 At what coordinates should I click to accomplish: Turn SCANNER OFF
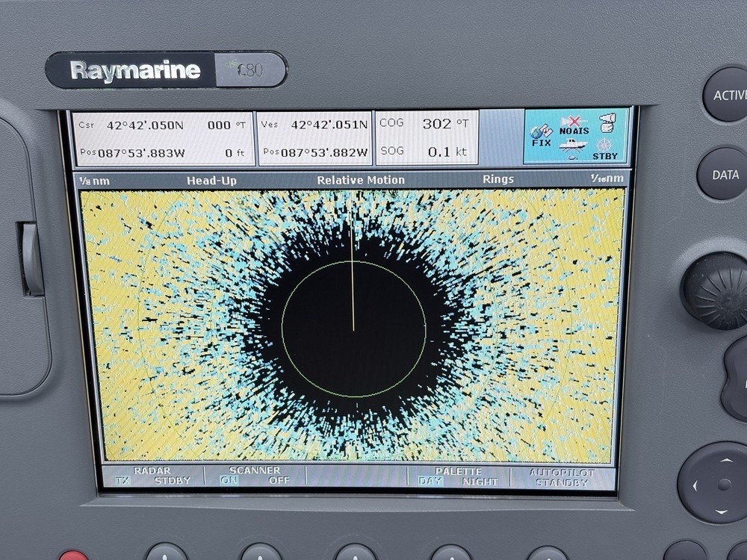point(279,480)
